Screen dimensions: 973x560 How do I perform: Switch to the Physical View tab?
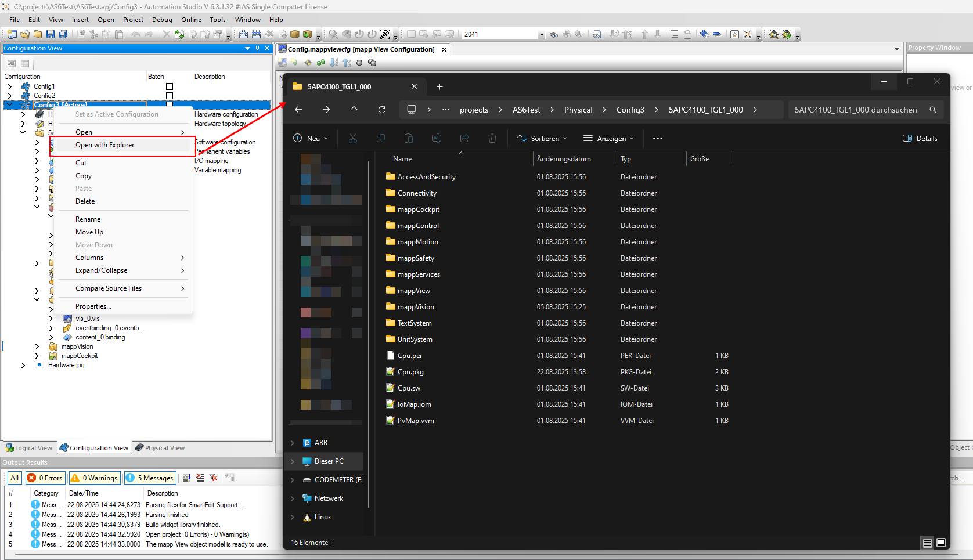(x=160, y=448)
